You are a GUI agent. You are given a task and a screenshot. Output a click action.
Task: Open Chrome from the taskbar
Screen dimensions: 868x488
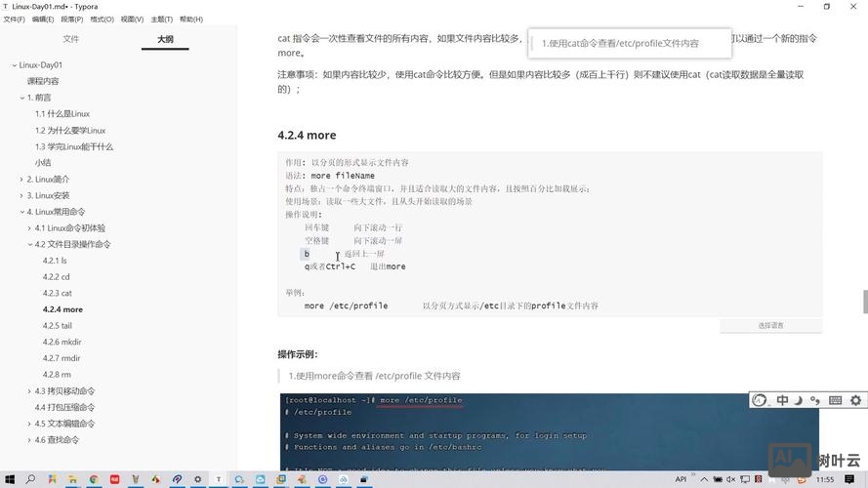(94, 479)
